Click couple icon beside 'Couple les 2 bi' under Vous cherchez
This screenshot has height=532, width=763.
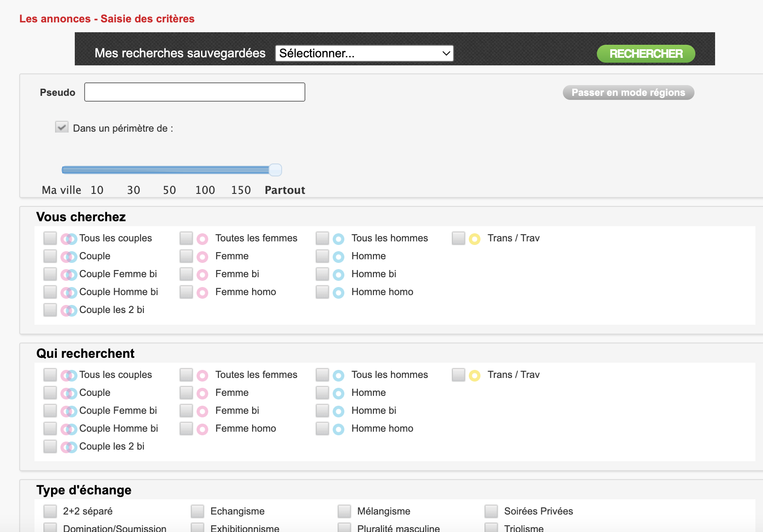[69, 311]
